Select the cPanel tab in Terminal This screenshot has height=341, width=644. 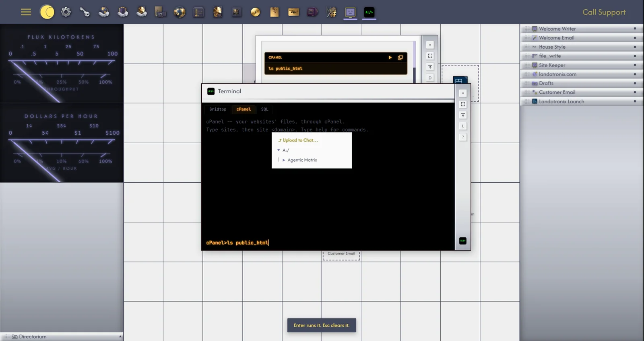coord(244,109)
